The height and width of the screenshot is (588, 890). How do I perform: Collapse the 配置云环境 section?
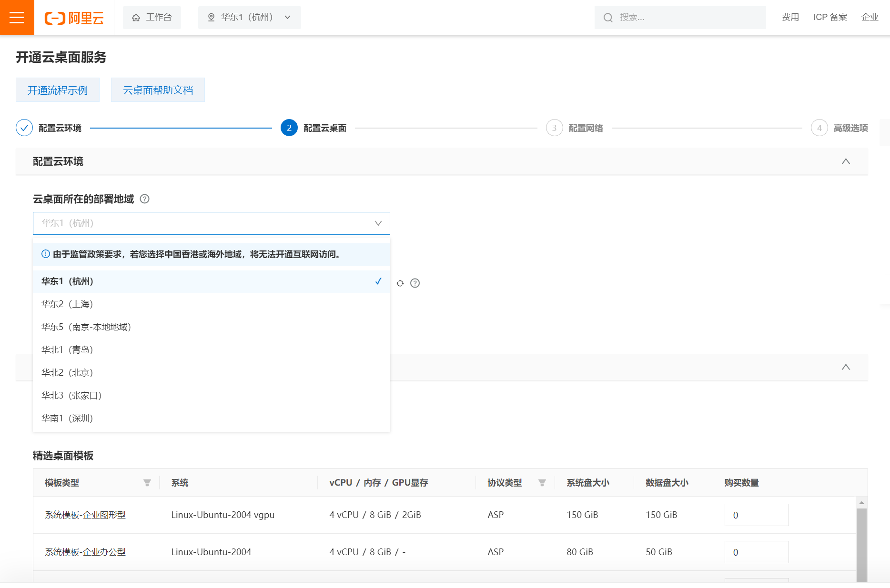click(x=846, y=161)
